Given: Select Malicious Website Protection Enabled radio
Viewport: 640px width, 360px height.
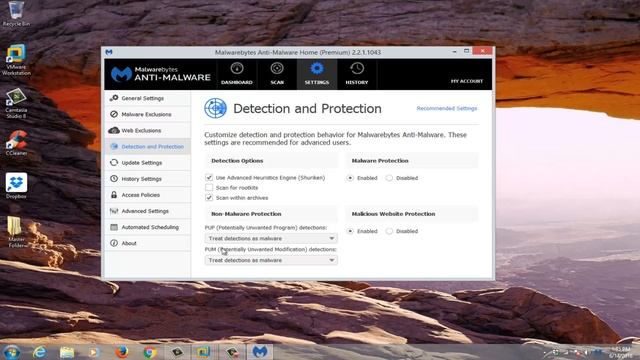Looking at the screenshot, I should (x=350, y=231).
